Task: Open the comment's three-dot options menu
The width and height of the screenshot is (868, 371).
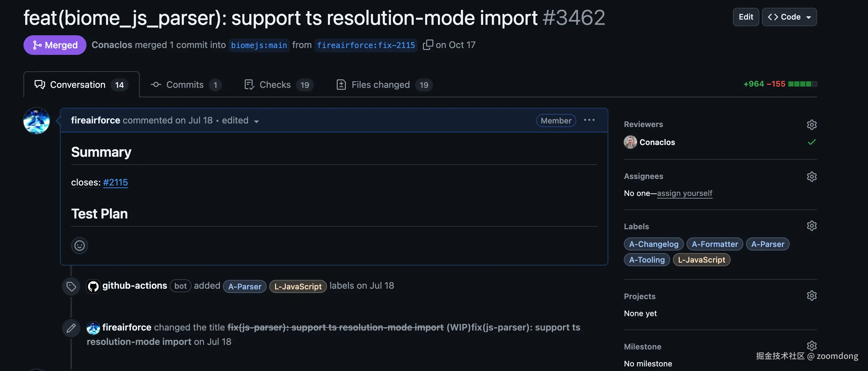Action: tap(589, 121)
